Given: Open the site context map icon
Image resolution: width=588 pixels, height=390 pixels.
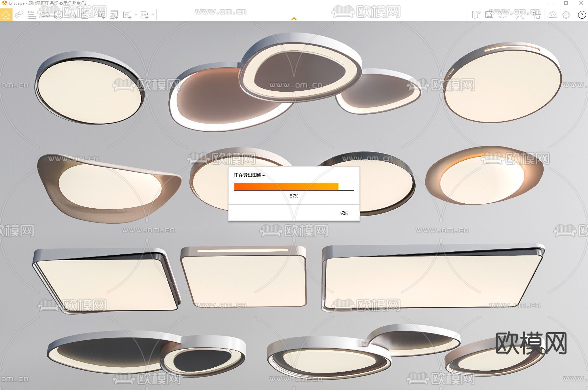Looking at the screenshot, I should pyautogui.click(x=476, y=15).
